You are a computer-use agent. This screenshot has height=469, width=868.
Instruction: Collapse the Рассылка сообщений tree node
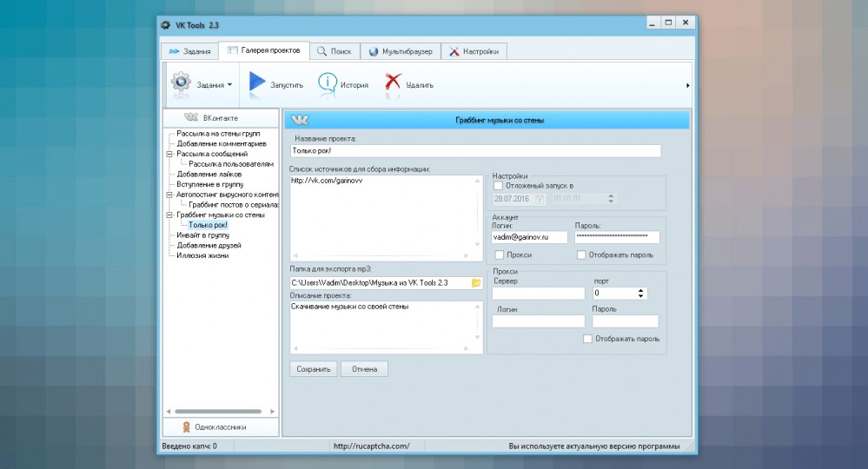(170, 155)
